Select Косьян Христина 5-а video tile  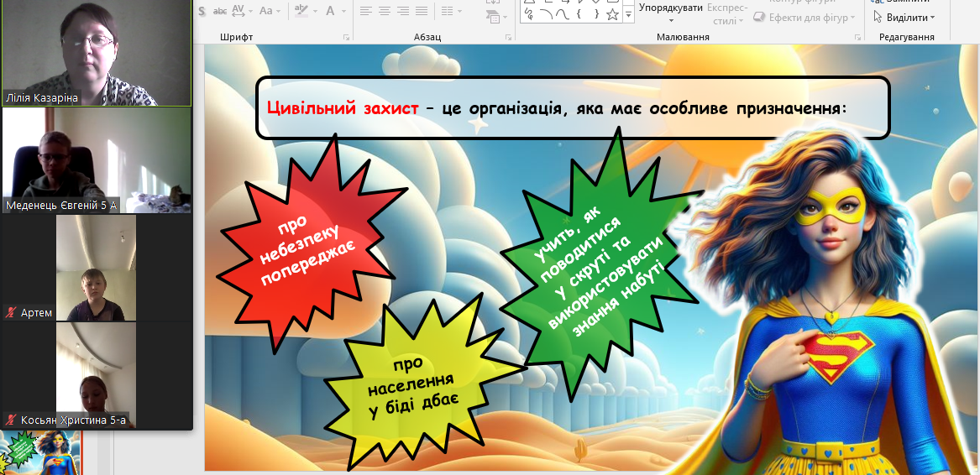point(97,376)
